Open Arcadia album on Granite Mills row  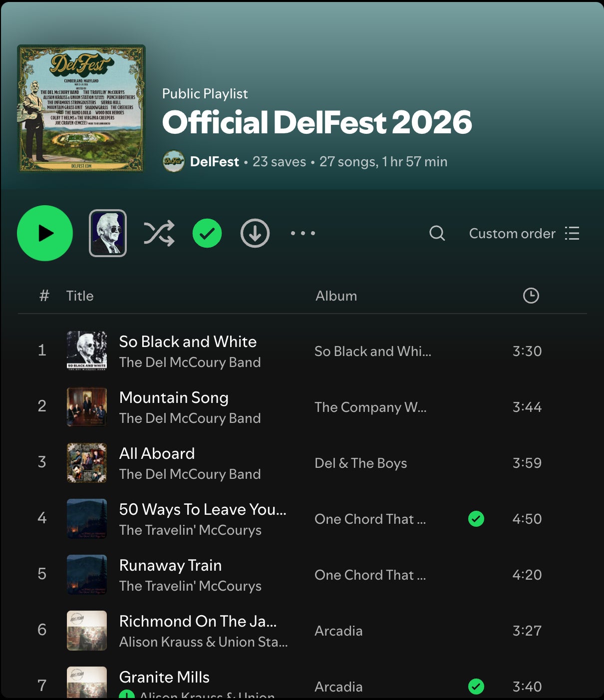(338, 687)
